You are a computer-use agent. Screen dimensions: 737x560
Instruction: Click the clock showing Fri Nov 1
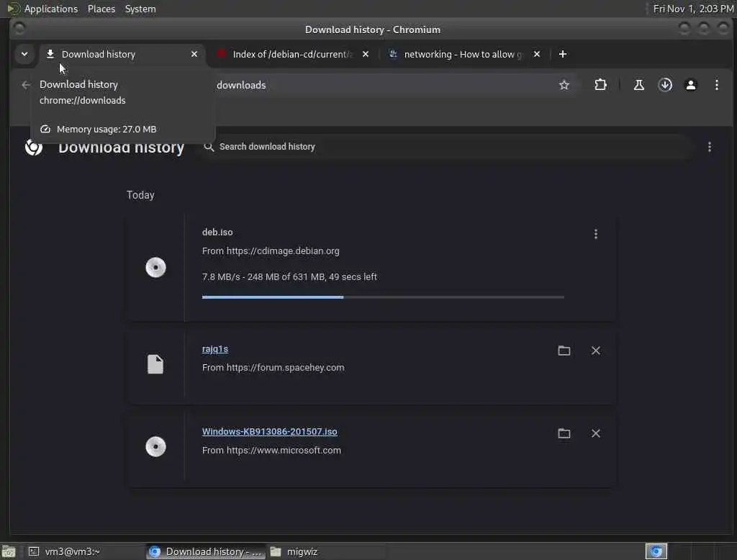click(693, 9)
